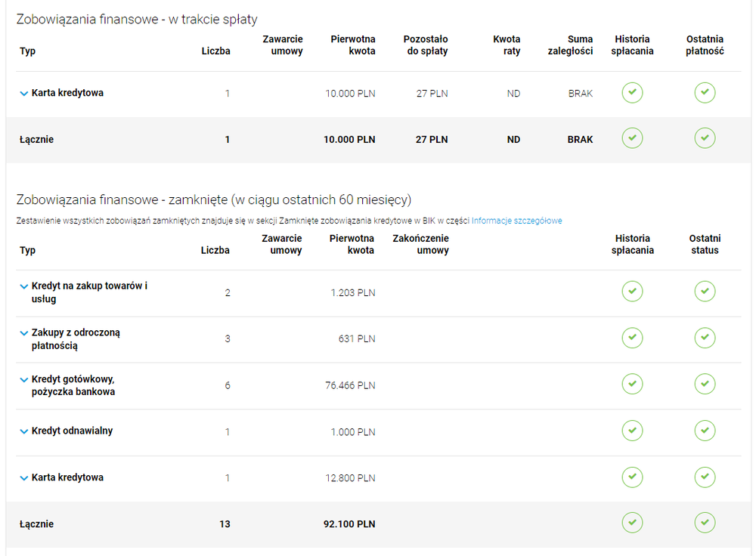756x556 pixels.
Task: Click Historia spłacania checkmark for closed Karta kredytowa
Action: coord(632,477)
